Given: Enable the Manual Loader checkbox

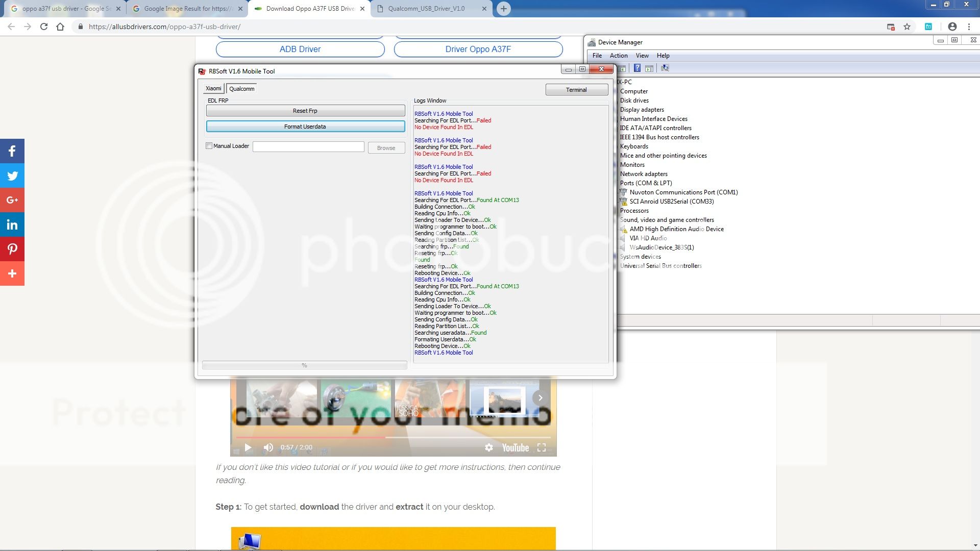Looking at the screenshot, I should point(209,146).
